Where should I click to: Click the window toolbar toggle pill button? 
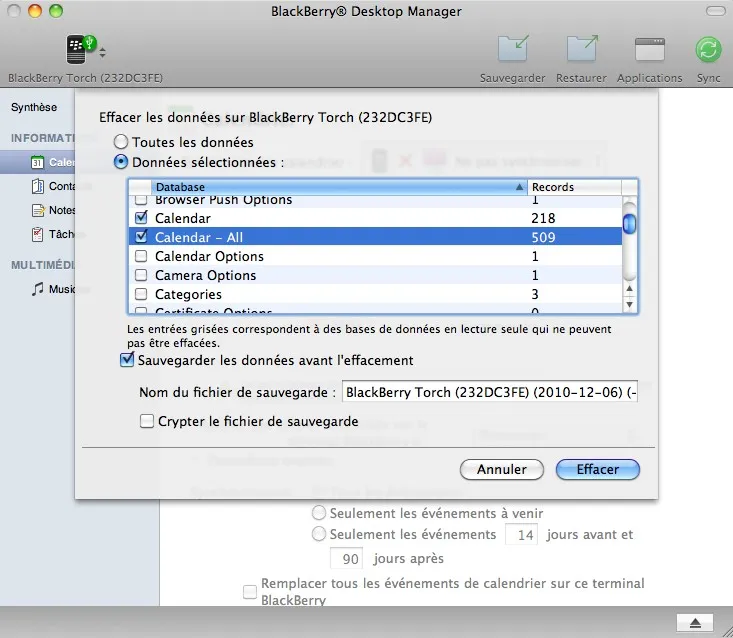[715, 11]
